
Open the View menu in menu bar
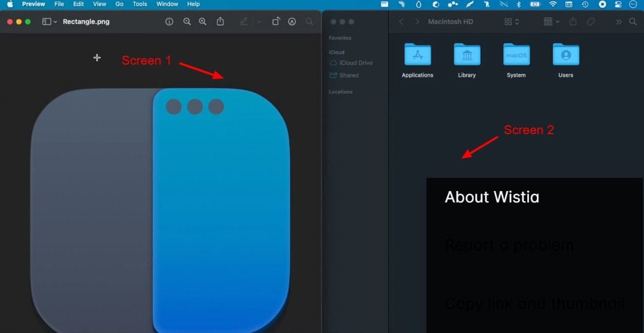pyautogui.click(x=99, y=4)
